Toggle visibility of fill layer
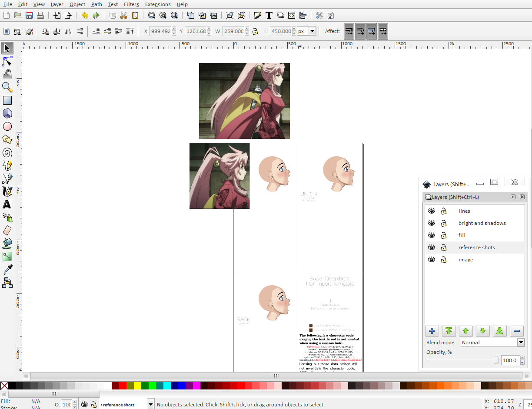The width and height of the screenshot is (532, 409). 431,235
